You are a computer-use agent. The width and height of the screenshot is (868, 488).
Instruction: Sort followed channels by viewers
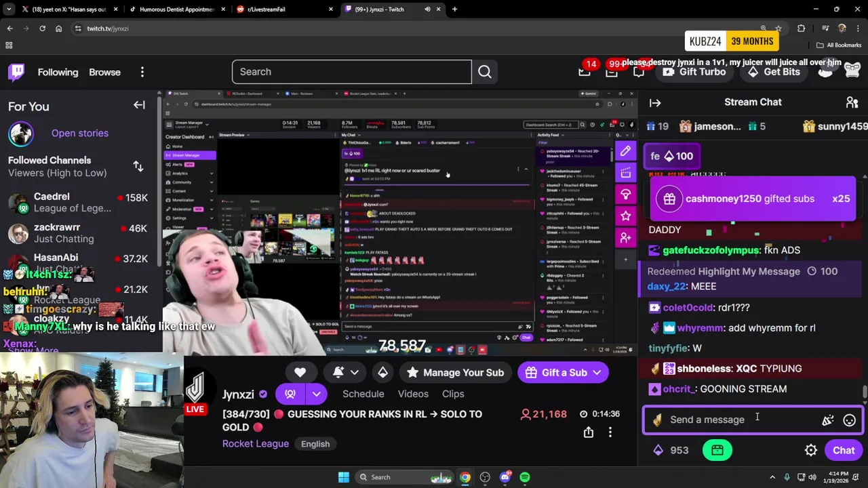[138, 166]
